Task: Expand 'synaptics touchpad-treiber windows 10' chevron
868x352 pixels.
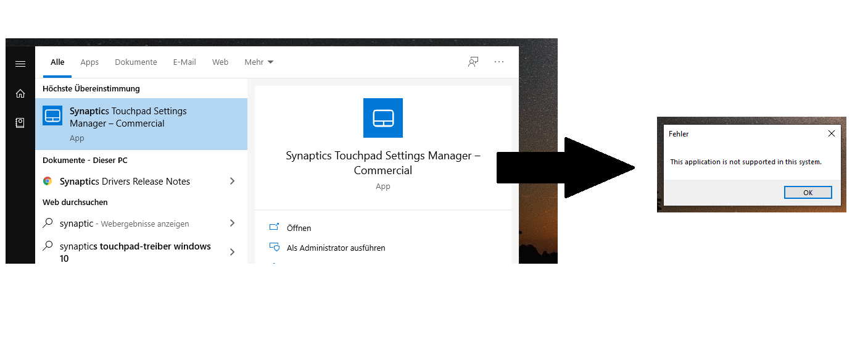Action: tap(233, 252)
